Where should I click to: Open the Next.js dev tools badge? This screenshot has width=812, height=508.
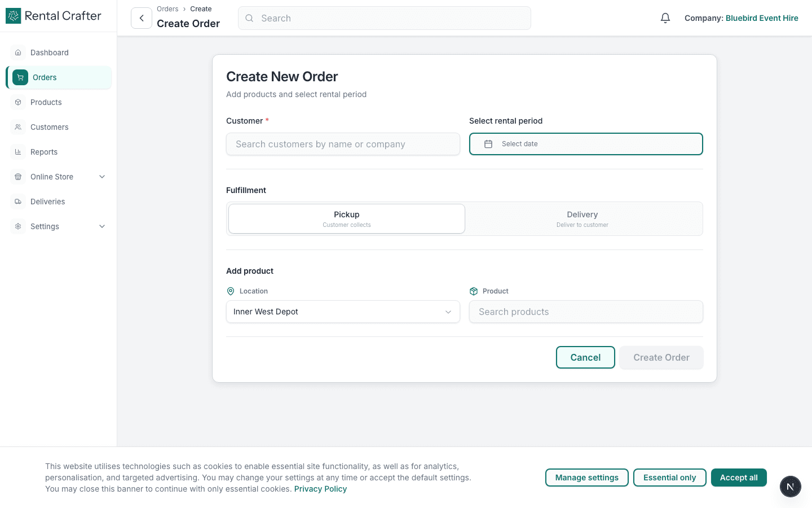pyautogui.click(x=791, y=487)
